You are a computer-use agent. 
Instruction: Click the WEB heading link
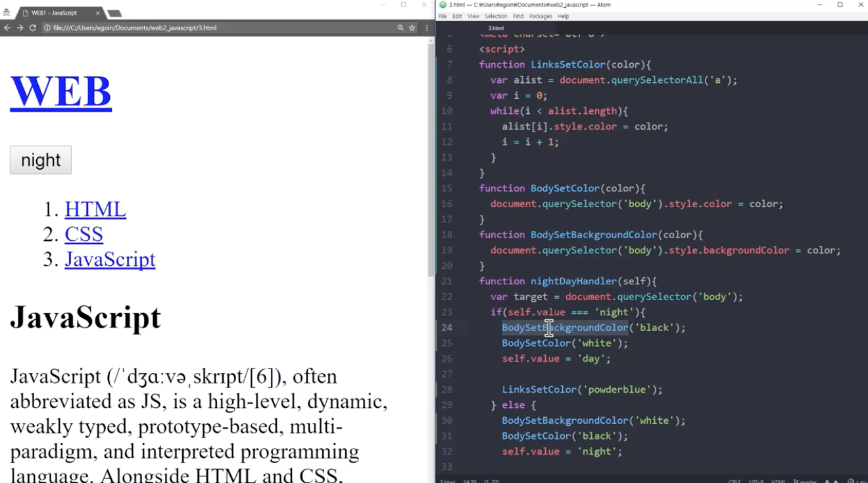point(60,91)
